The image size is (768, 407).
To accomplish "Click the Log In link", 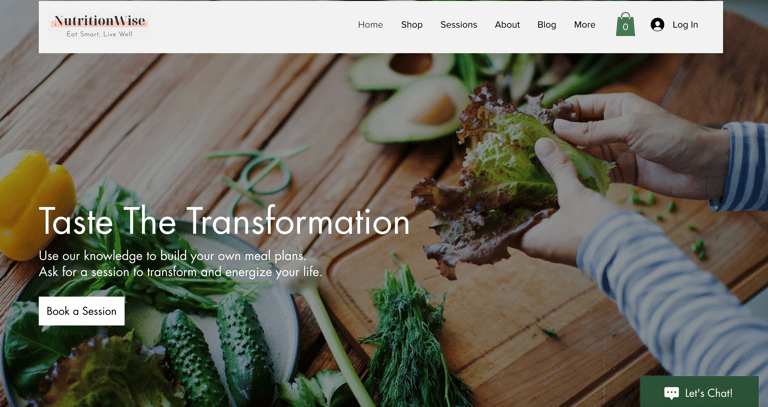I will pos(685,24).
